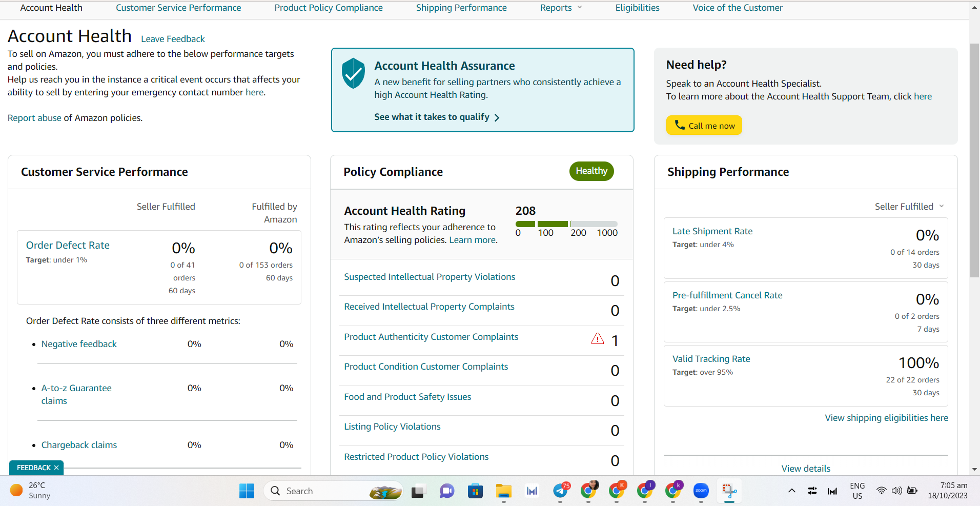Open the Account Health tab

(x=51, y=8)
